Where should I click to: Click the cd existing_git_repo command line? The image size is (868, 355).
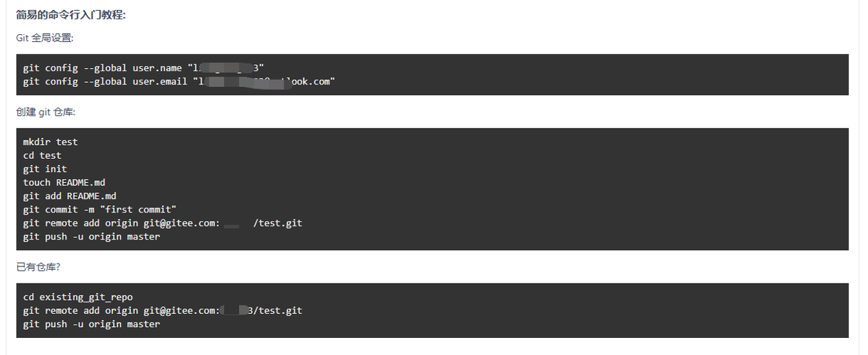click(78, 297)
